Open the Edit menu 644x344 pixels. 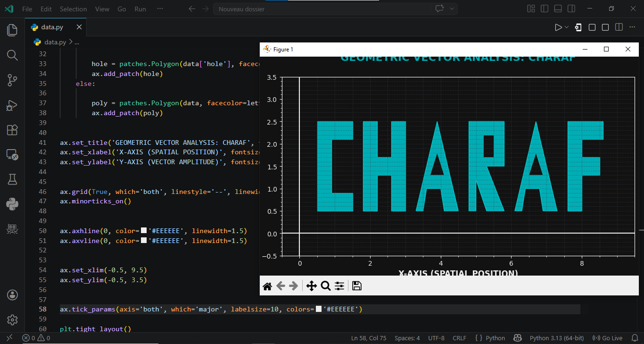(46, 9)
